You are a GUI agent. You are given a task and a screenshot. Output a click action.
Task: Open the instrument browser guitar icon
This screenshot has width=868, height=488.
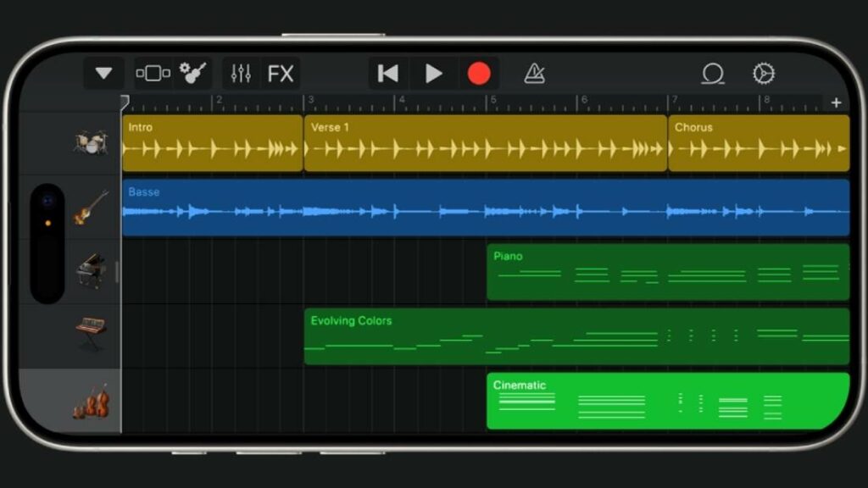193,74
